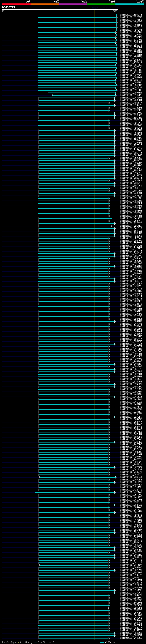
Task: Click entry UniRef100_P14279
Action: pyautogui.click(x=131, y=175)
